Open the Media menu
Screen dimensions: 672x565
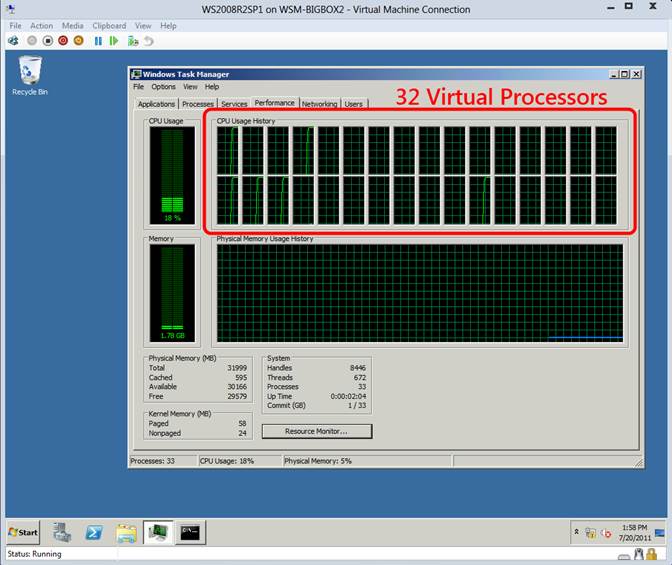[72, 26]
